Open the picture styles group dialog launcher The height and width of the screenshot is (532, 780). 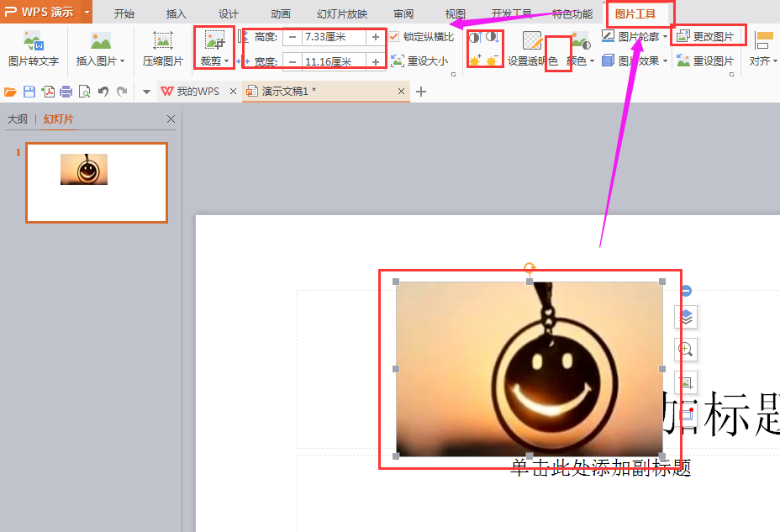pyautogui.click(x=732, y=74)
